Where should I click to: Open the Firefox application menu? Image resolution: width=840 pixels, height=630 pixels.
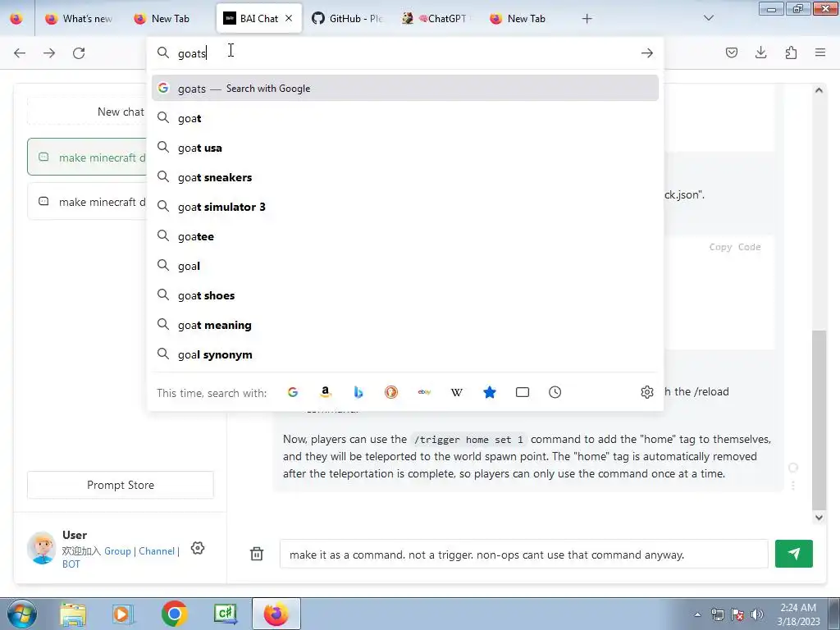820,52
